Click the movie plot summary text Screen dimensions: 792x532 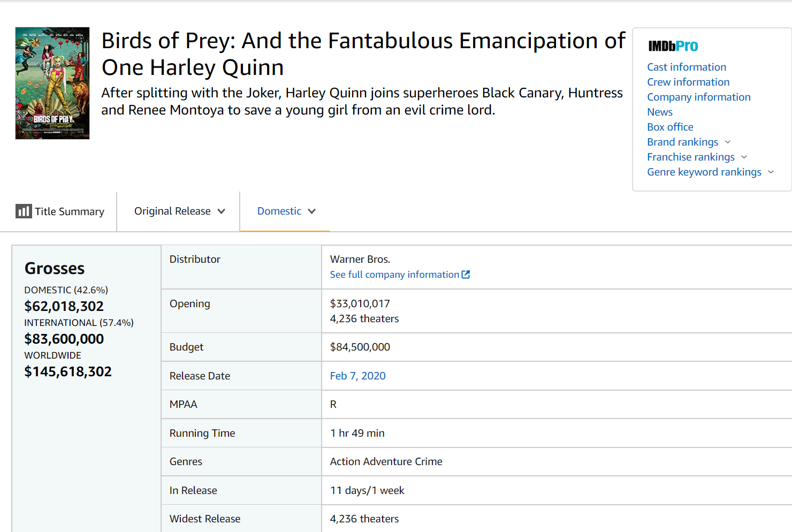coord(362,101)
